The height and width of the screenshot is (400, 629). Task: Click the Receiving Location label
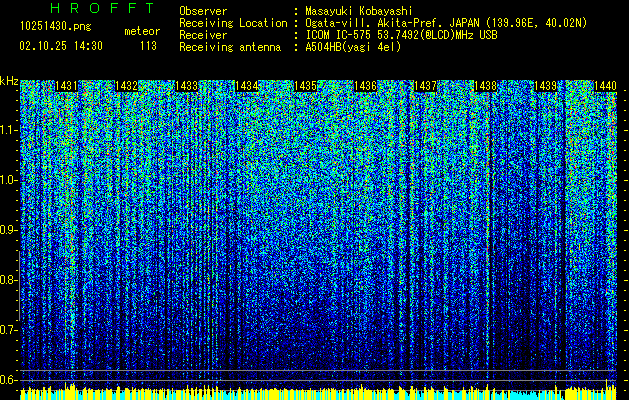pyautogui.click(x=233, y=23)
